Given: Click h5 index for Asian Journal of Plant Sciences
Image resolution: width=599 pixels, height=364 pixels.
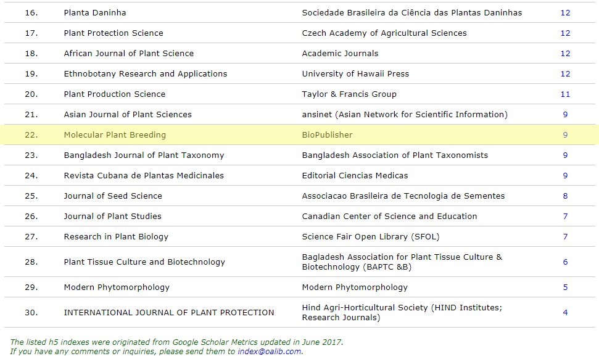Looking at the screenshot, I should pyautogui.click(x=565, y=115).
